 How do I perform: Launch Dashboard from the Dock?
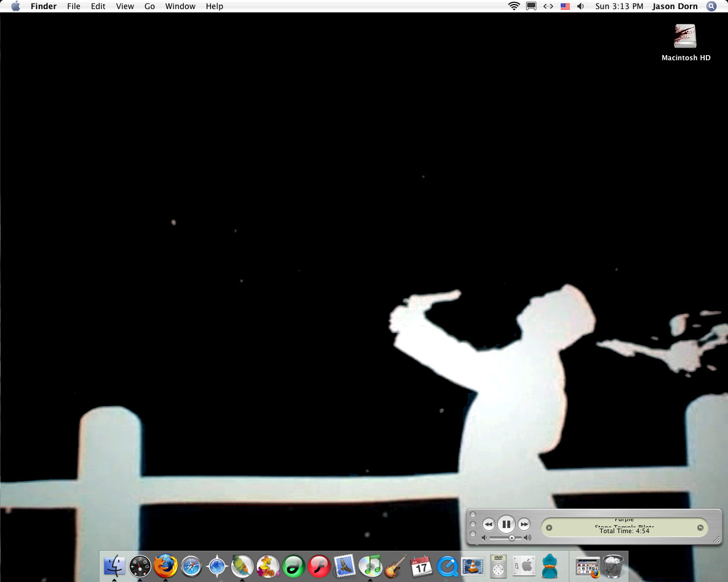pyautogui.click(x=140, y=566)
